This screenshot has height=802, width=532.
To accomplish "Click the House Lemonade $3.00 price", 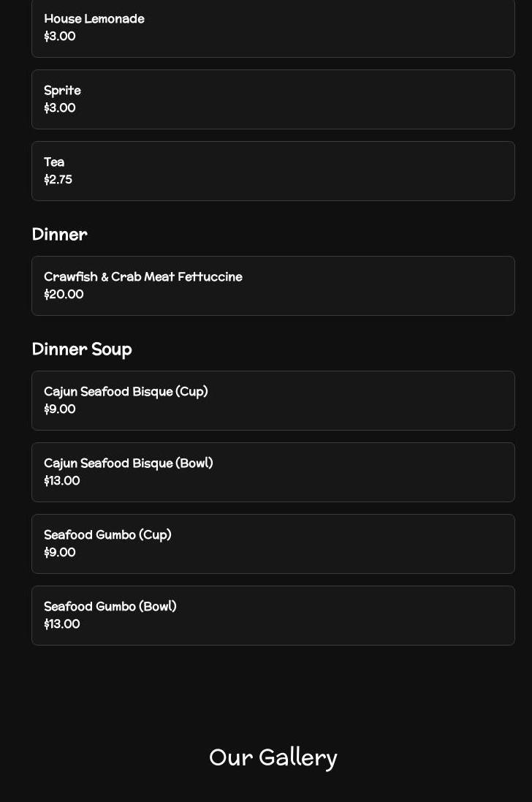I will click(60, 37).
